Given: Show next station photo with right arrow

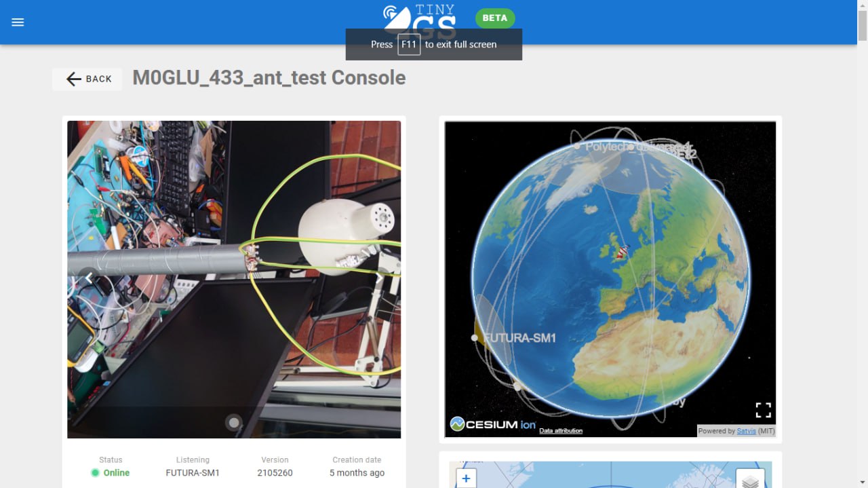Looking at the screenshot, I should [379, 278].
